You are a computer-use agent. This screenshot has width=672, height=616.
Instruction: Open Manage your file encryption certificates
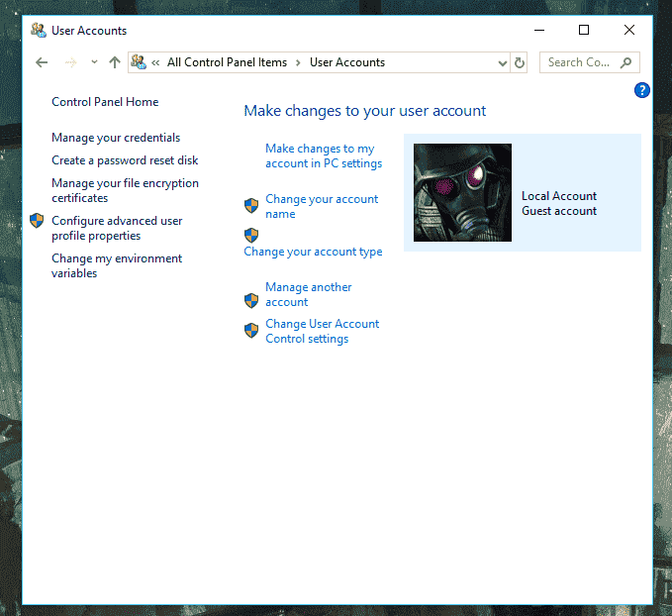pos(125,190)
